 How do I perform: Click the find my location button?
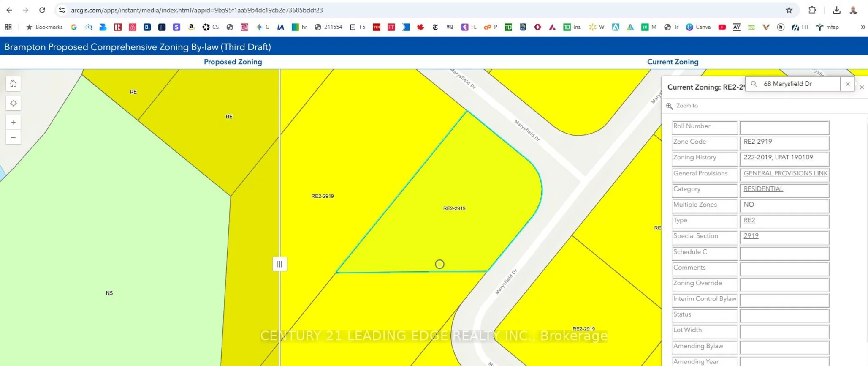click(14, 103)
